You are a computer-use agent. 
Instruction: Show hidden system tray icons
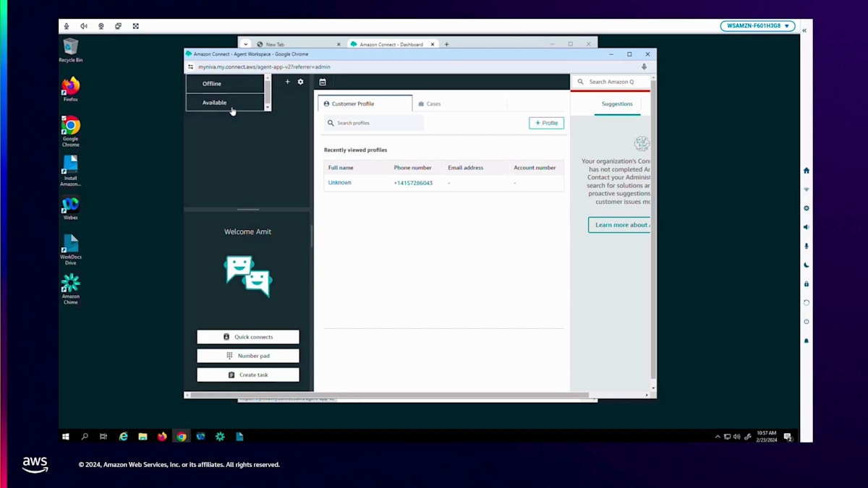coord(718,437)
